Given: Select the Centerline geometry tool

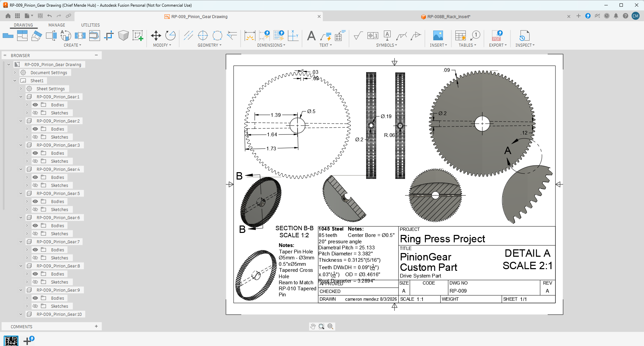Looking at the screenshot, I should 188,36.
